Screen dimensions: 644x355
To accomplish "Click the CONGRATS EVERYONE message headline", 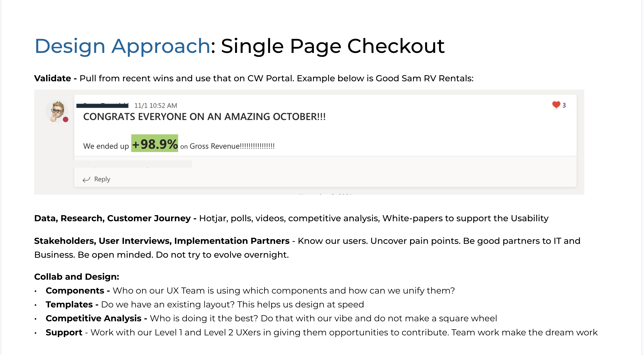I will (204, 117).
